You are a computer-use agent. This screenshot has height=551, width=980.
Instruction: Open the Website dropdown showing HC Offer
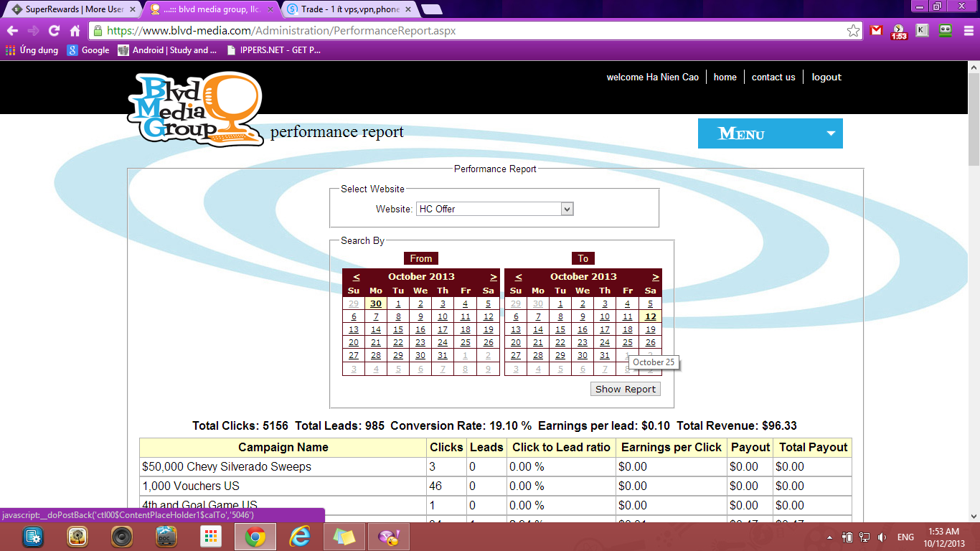point(495,209)
